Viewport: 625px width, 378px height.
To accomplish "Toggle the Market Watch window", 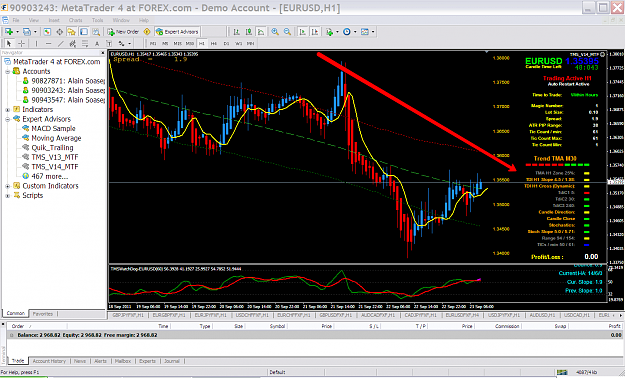I will coord(47,32).
